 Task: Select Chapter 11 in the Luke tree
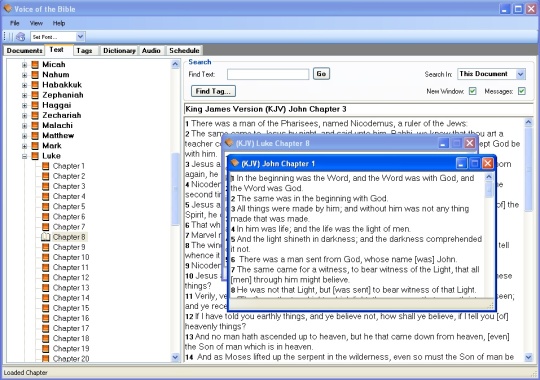[71, 267]
